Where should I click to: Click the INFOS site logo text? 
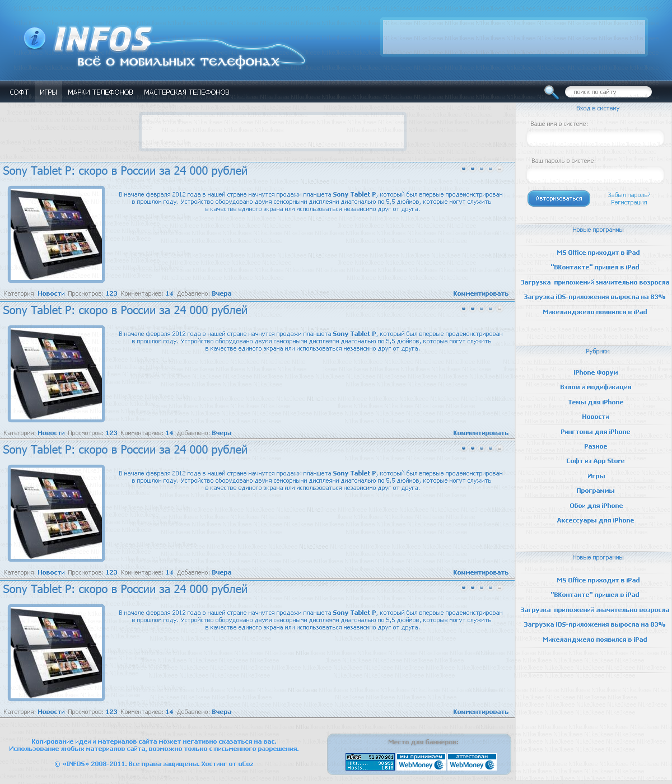pyautogui.click(x=103, y=39)
